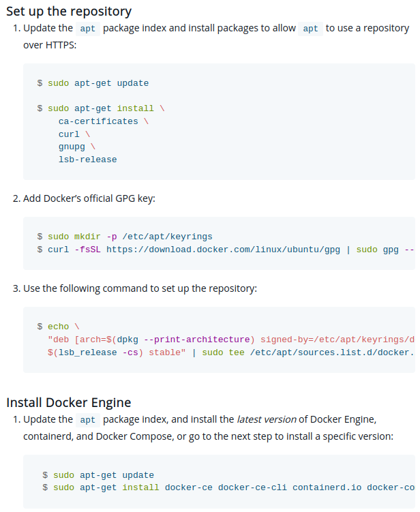420x512 pixels.
Task: Click the last code block's "sudo apt-get update"
Action: click(98, 475)
